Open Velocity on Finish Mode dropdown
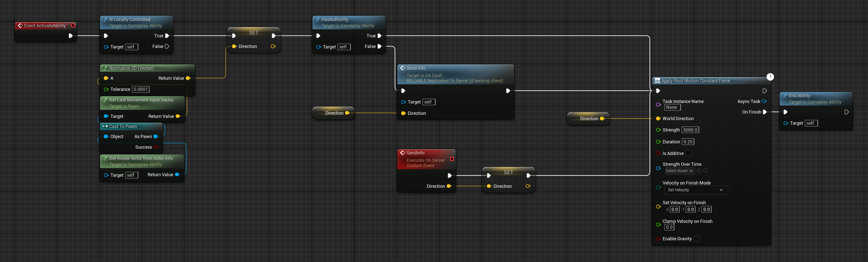868x262 pixels. tap(696, 190)
